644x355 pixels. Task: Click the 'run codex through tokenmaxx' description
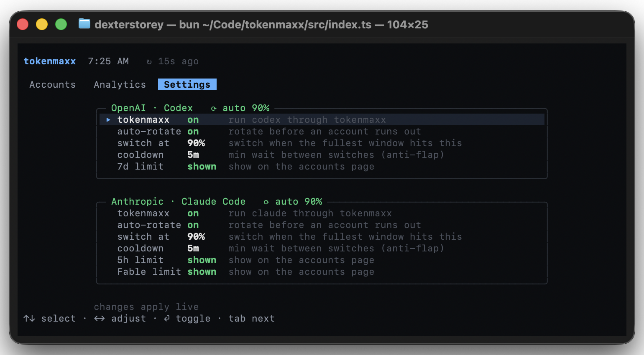(x=307, y=120)
